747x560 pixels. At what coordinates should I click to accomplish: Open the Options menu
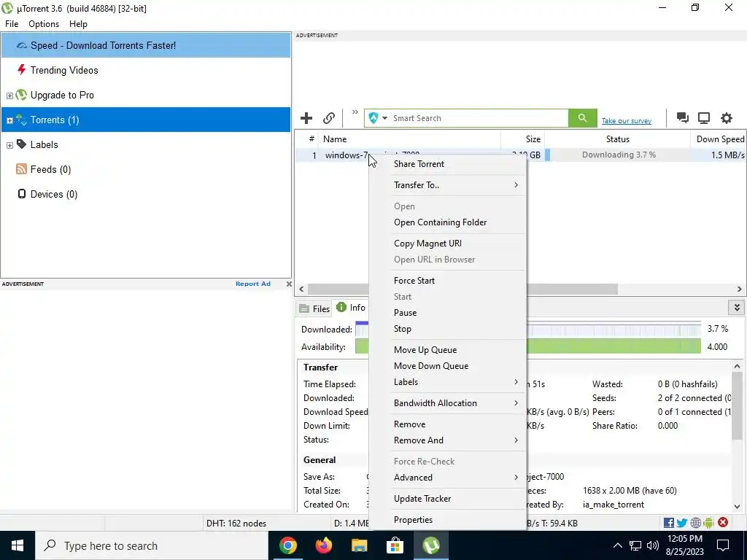44,24
